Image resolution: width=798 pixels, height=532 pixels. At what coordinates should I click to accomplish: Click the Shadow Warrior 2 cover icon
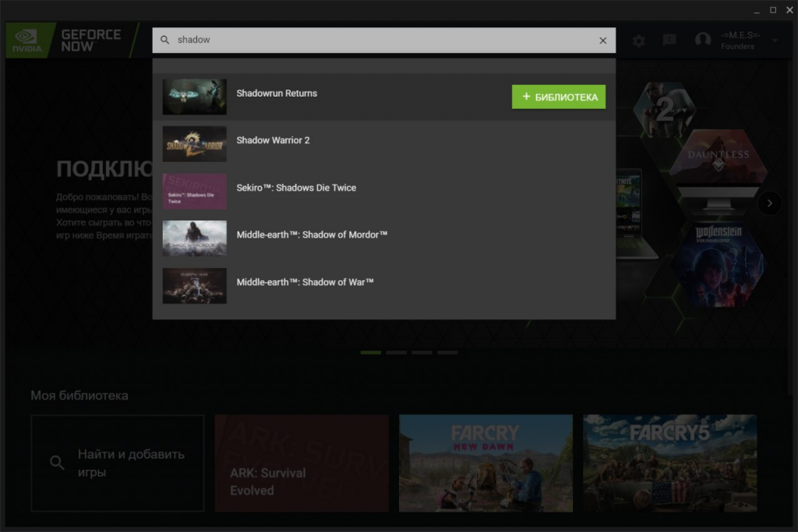click(x=195, y=144)
